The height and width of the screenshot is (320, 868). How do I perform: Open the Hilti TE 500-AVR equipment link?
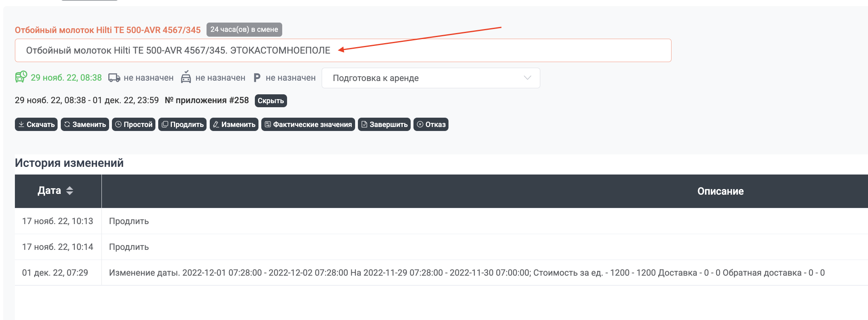107,30
